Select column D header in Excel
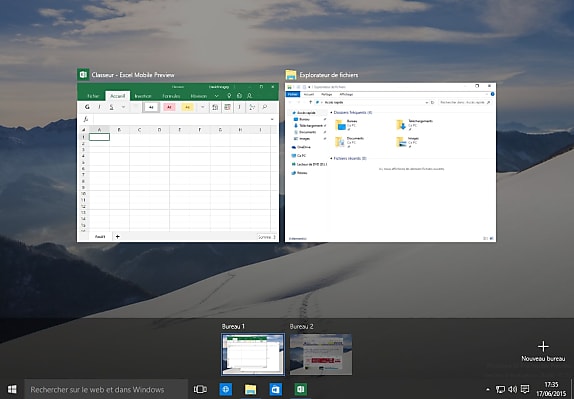574x399 pixels. 160,130
